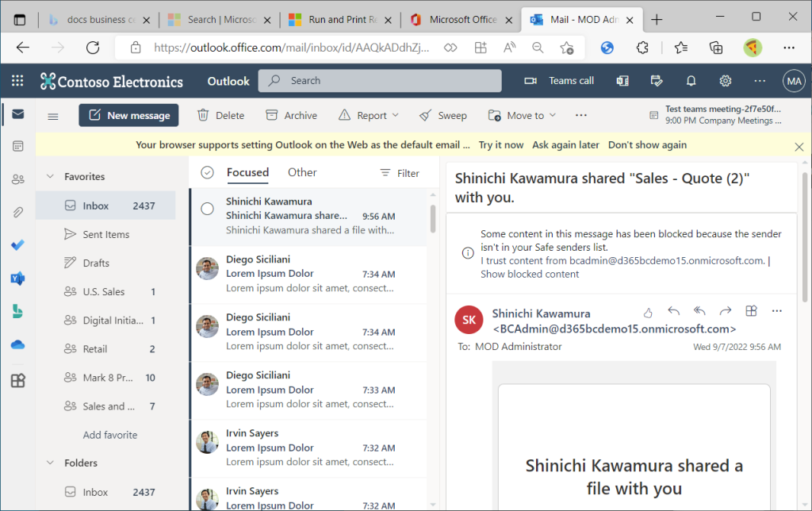This screenshot has width=812, height=511.
Task: Click 'Try it now' link in banner
Action: [x=501, y=145]
